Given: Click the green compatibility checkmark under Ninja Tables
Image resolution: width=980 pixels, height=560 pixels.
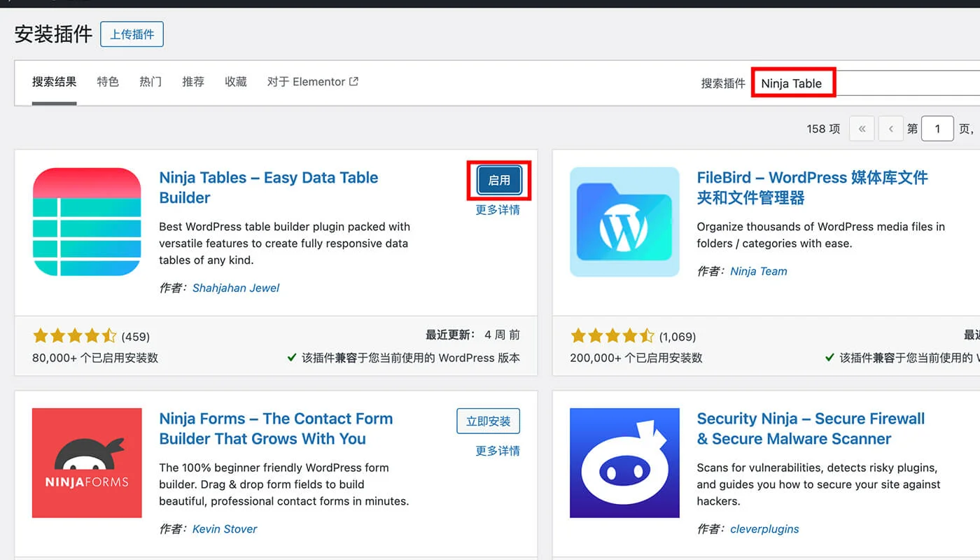Looking at the screenshot, I should tap(292, 358).
